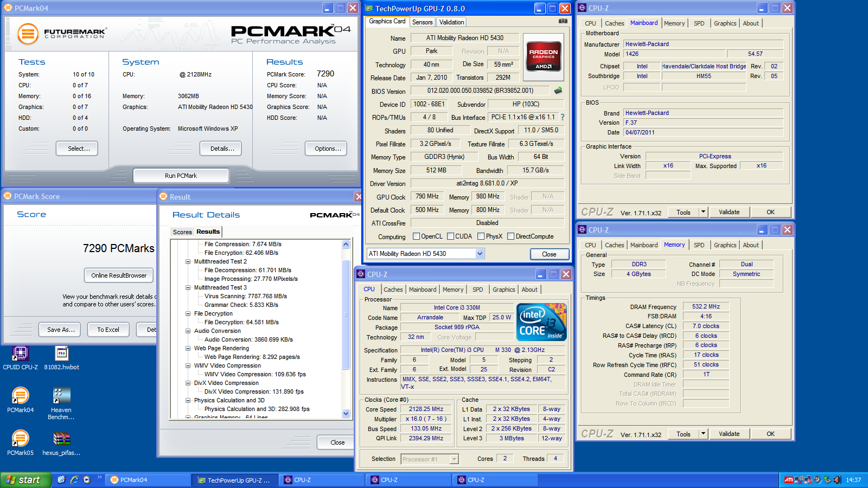Open Tools dropdown arrow in Memory CPU-Z

tap(704, 434)
